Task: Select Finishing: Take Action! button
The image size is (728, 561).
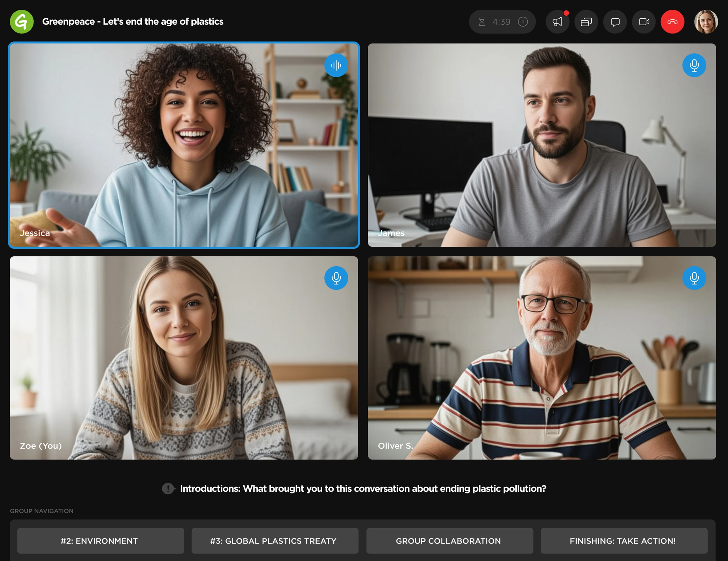Action: [x=624, y=541]
